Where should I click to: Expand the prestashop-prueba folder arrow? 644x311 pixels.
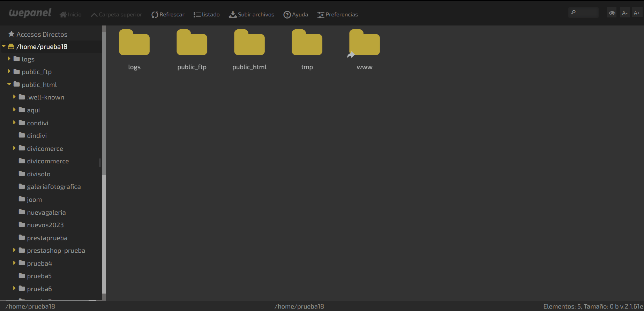(14, 250)
